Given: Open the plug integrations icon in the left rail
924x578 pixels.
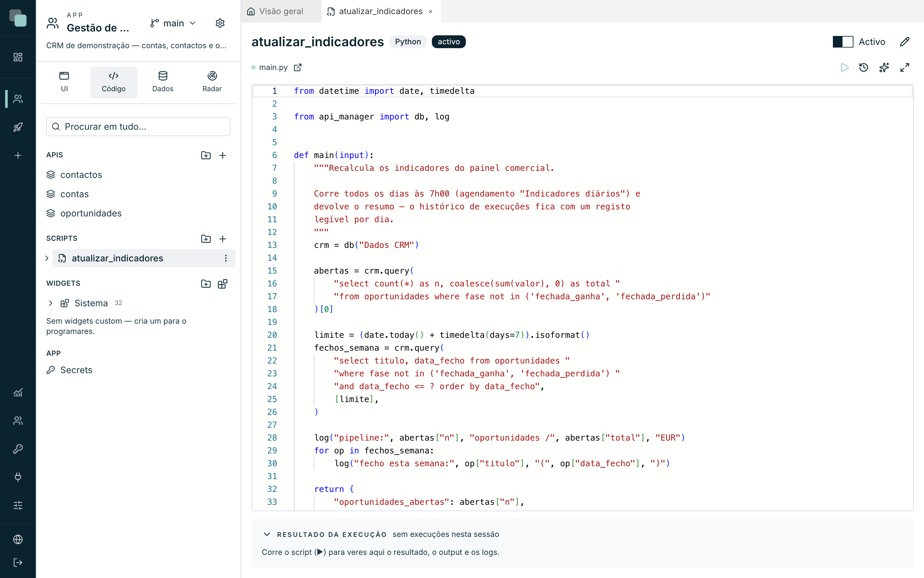Looking at the screenshot, I should (x=18, y=477).
